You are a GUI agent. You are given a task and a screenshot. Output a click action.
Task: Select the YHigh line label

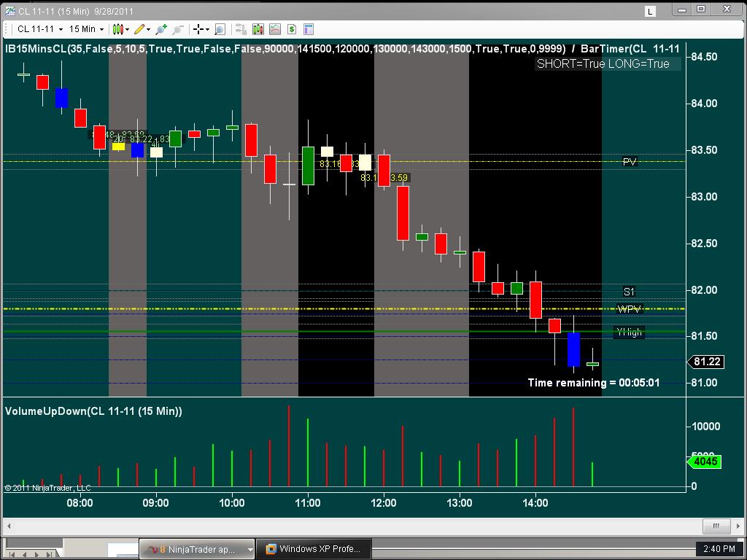(630, 332)
